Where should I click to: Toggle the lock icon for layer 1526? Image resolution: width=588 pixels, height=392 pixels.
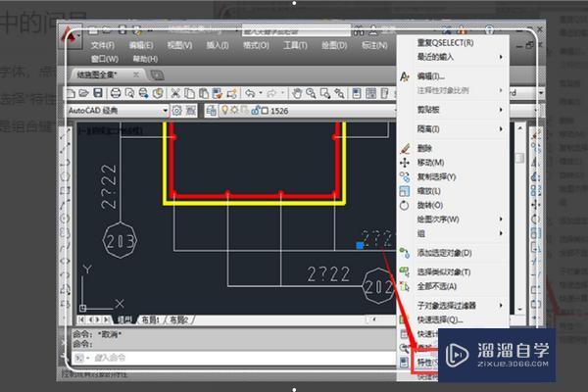click(256, 110)
